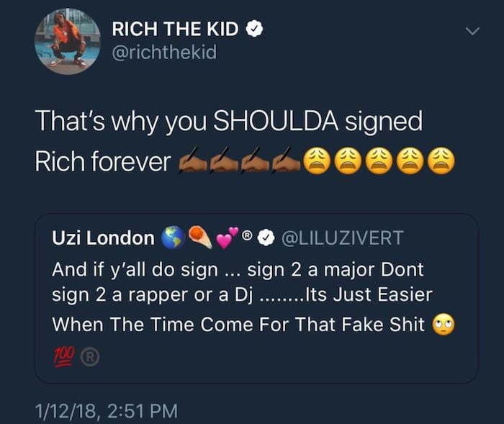Click the 1/12/18, 2:51 PM timestamp
The image size is (504, 424).
click(x=106, y=412)
